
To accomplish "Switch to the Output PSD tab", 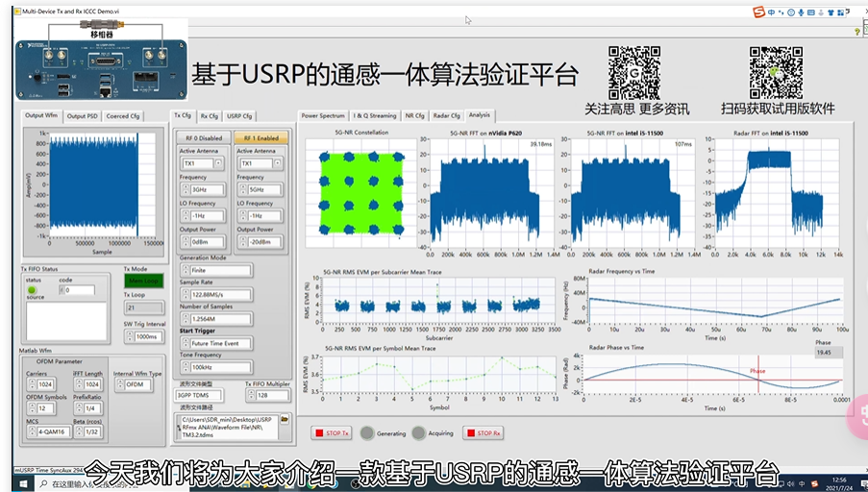I will (x=82, y=116).
